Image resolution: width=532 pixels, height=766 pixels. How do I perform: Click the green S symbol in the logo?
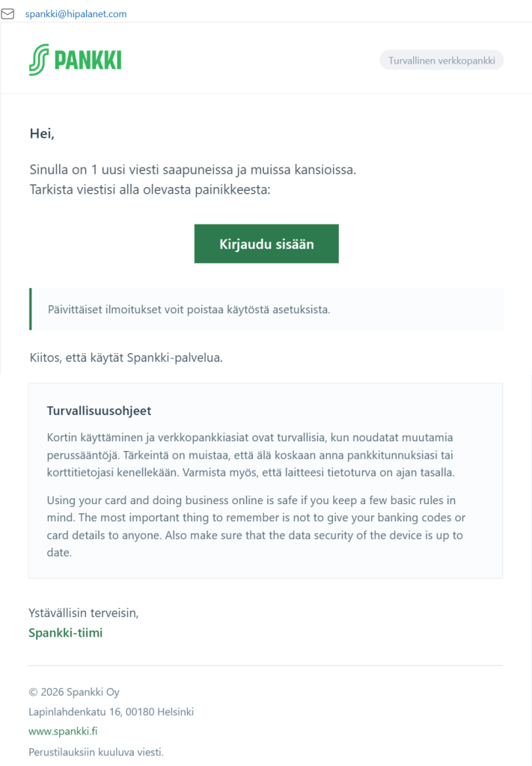click(x=39, y=60)
